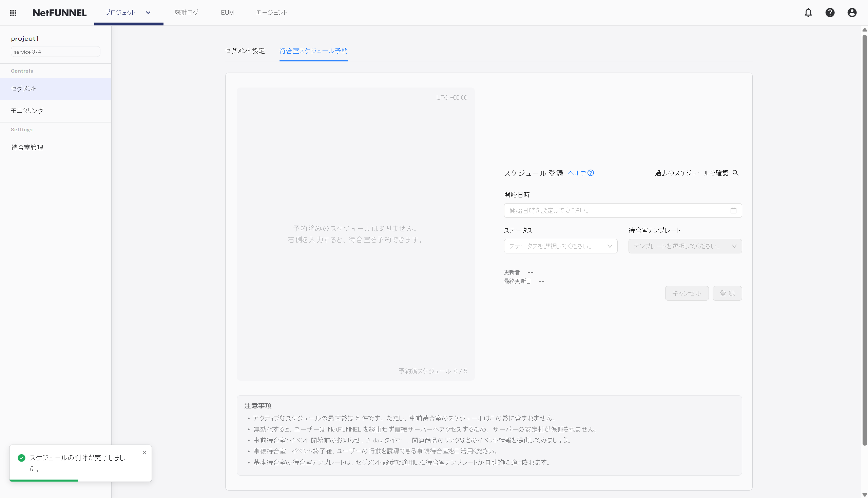
Task: Open the ステータス selection dropdown
Action: (560, 246)
